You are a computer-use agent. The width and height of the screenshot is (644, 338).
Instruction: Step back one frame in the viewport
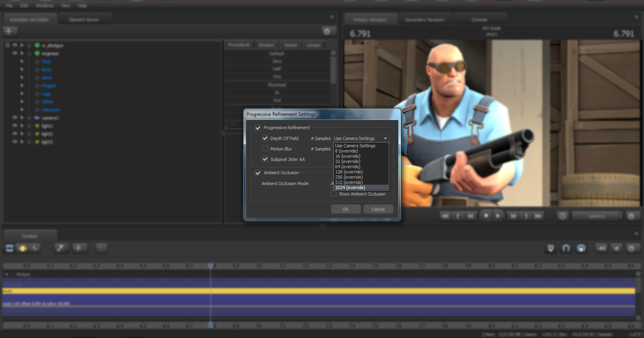[x=471, y=216]
